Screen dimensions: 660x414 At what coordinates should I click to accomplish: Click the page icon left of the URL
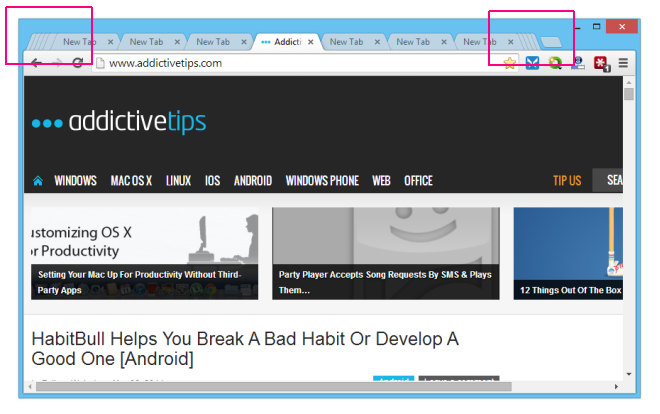(100, 63)
